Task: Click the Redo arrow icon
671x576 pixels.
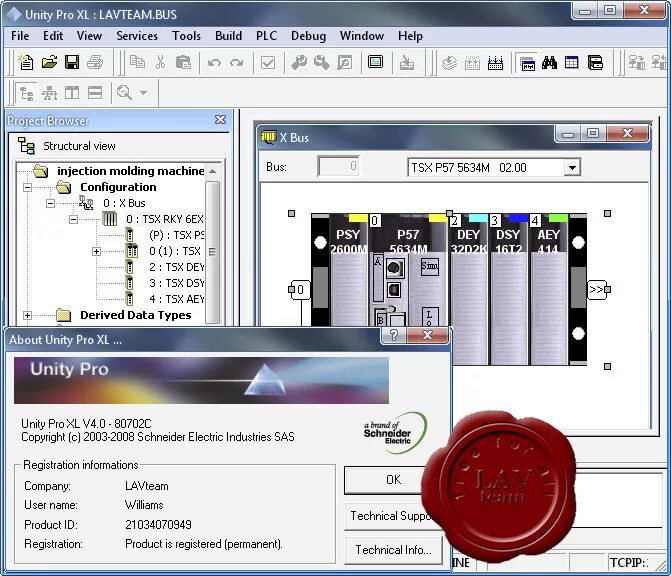Action: 236,63
